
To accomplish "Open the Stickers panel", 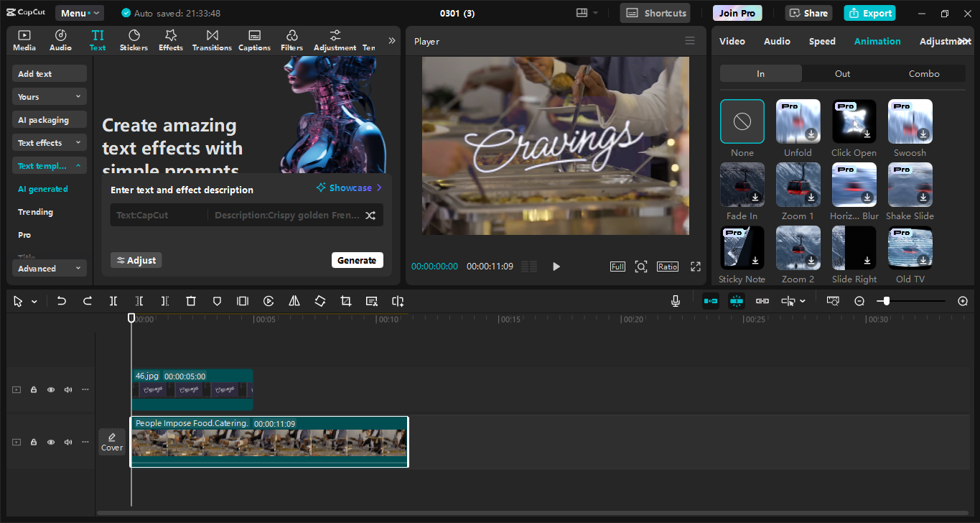I will point(134,40).
